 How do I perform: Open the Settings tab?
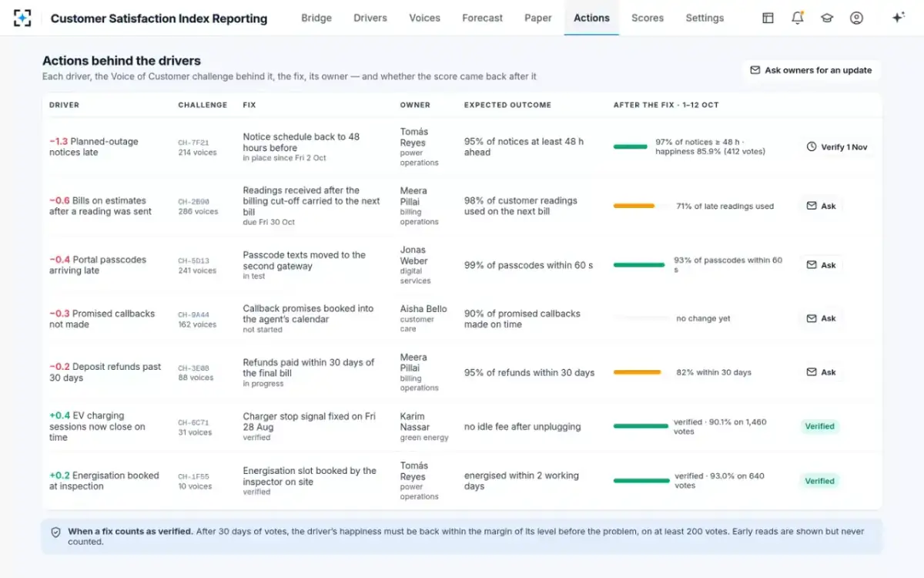pyautogui.click(x=705, y=18)
